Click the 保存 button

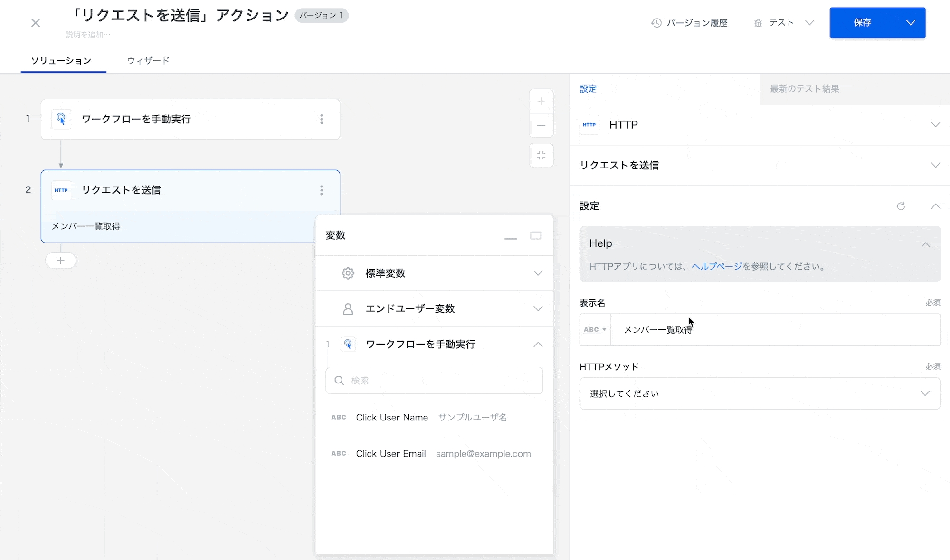click(862, 23)
